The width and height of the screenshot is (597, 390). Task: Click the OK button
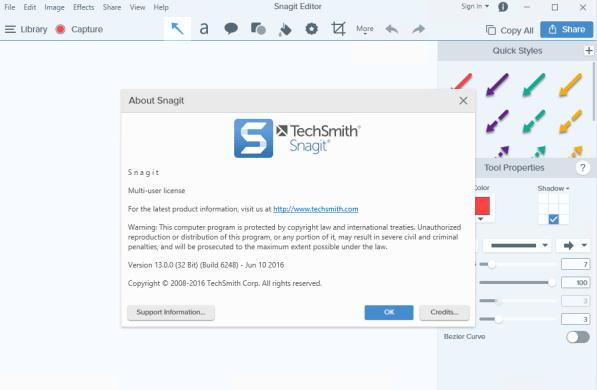389,312
